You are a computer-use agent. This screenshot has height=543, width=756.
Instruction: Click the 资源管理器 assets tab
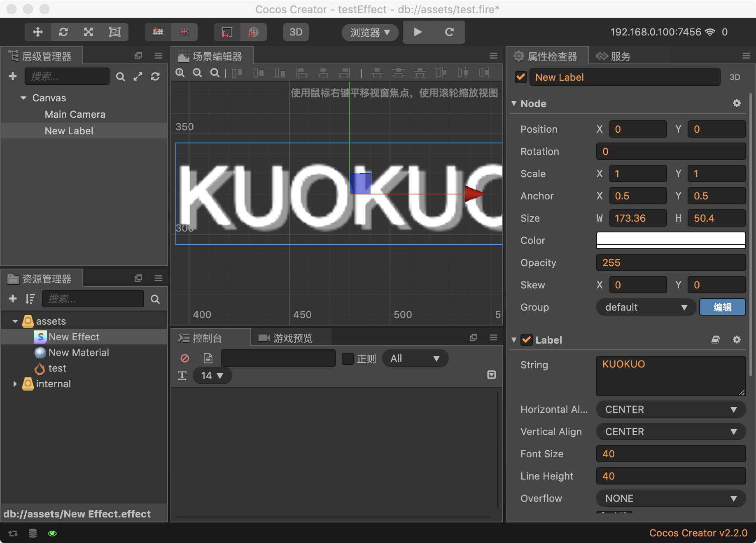[41, 279]
